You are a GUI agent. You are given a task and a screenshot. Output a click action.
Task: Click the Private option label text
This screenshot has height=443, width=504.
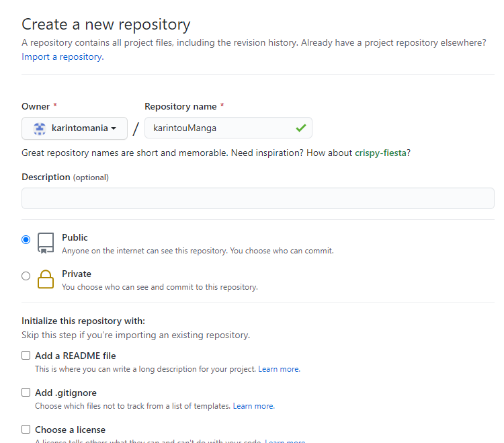tap(77, 274)
